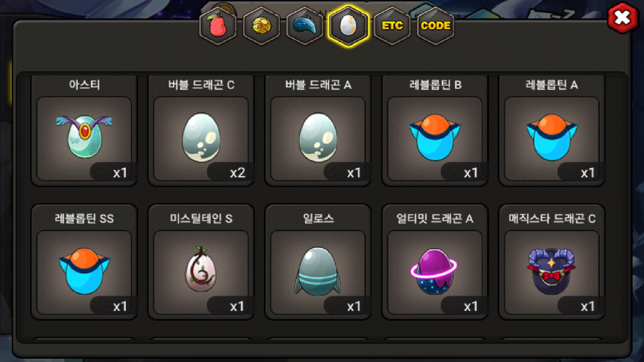This screenshot has width=644, height=362.
Task: Open the blue dragon wing tab
Action: [305, 26]
